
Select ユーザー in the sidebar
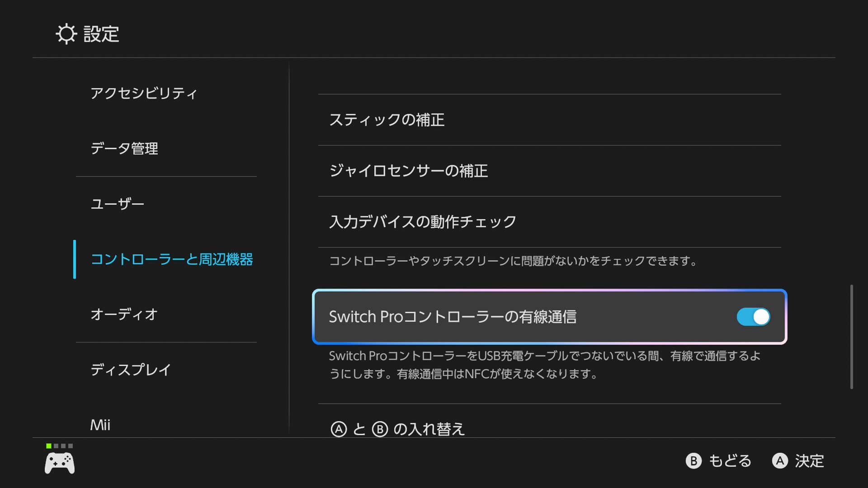click(118, 204)
